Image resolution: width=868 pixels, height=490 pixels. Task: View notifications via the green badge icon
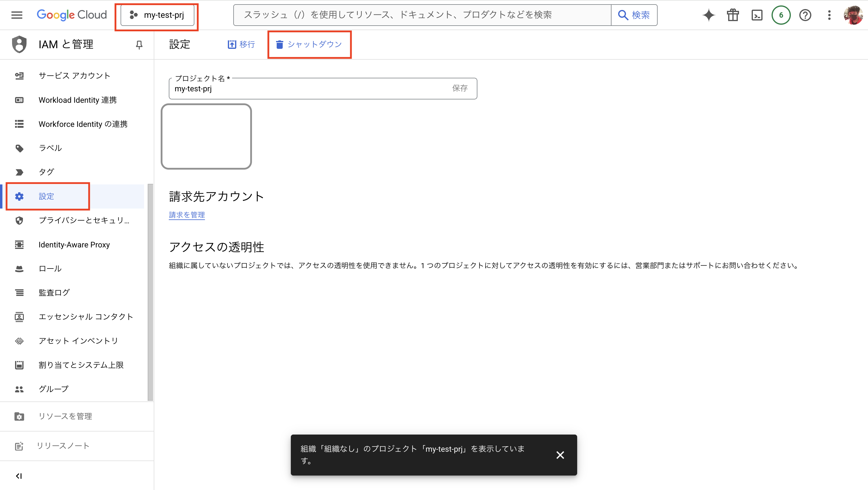[781, 15]
